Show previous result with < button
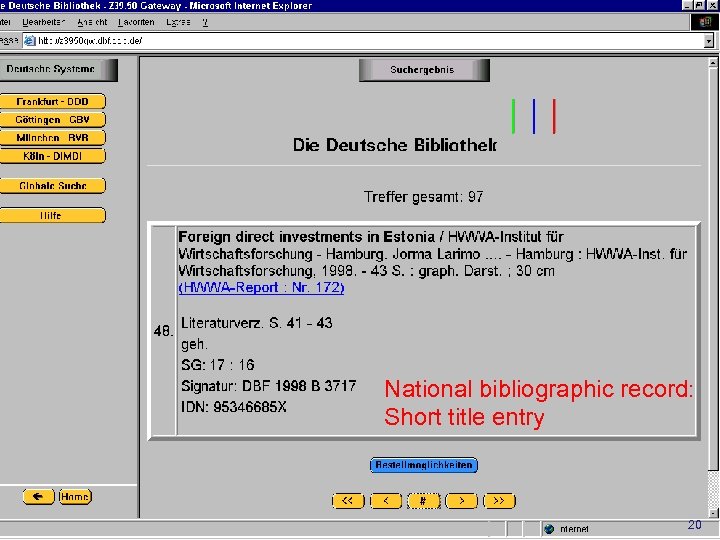Viewport: 720px width, 540px height. (386, 501)
